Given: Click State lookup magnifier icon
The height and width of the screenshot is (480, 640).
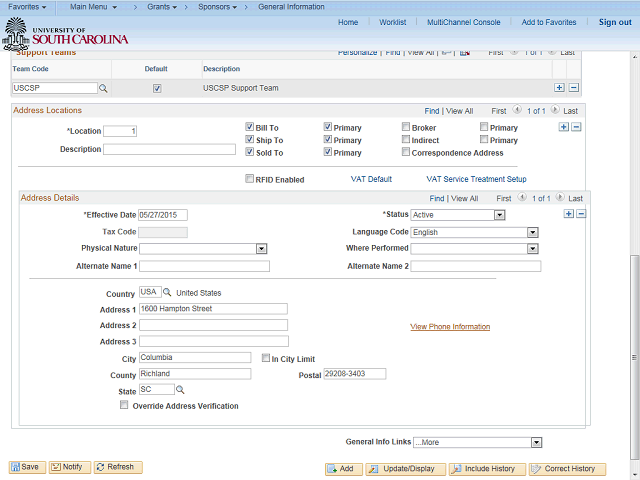Looking at the screenshot, I should pyautogui.click(x=181, y=390).
